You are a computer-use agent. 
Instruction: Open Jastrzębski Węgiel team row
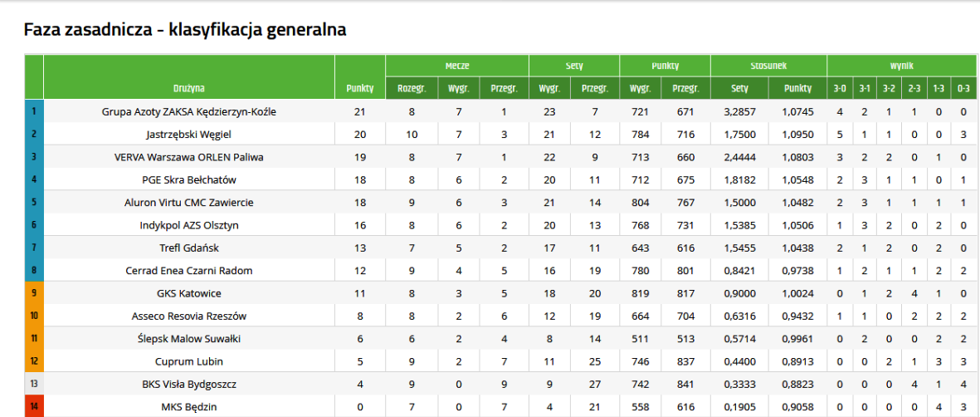click(x=189, y=134)
